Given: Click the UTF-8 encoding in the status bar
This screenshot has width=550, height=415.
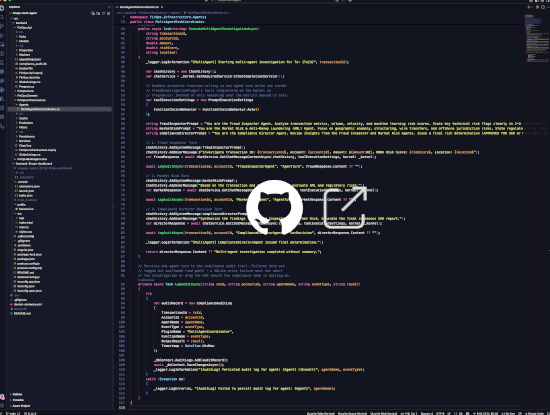Looking at the screenshot, I should click(x=440, y=413).
